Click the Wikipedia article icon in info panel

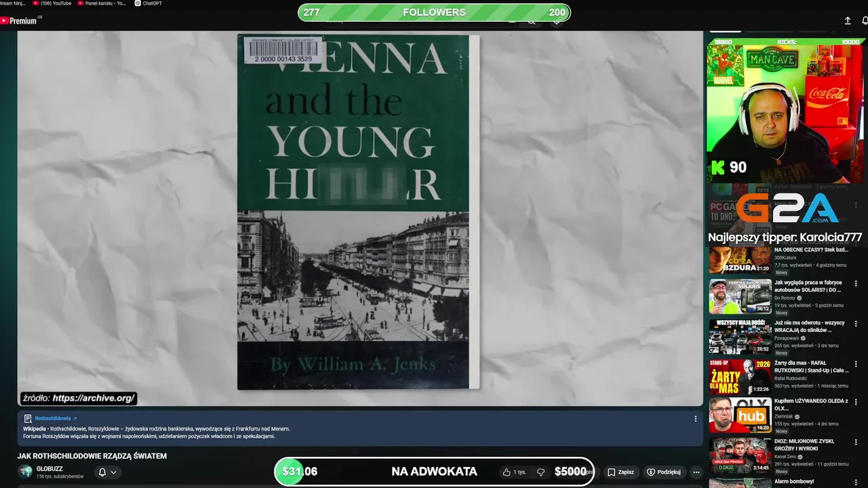[x=28, y=419]
